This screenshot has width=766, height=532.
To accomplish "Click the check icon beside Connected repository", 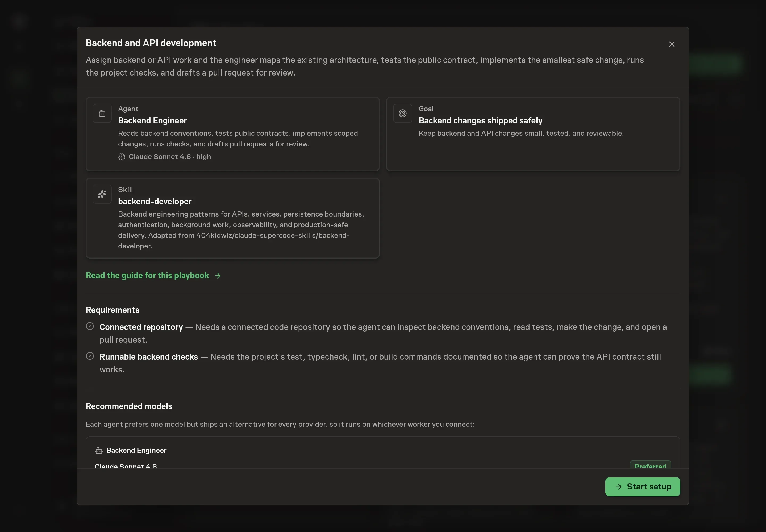I will click(90, 326).
